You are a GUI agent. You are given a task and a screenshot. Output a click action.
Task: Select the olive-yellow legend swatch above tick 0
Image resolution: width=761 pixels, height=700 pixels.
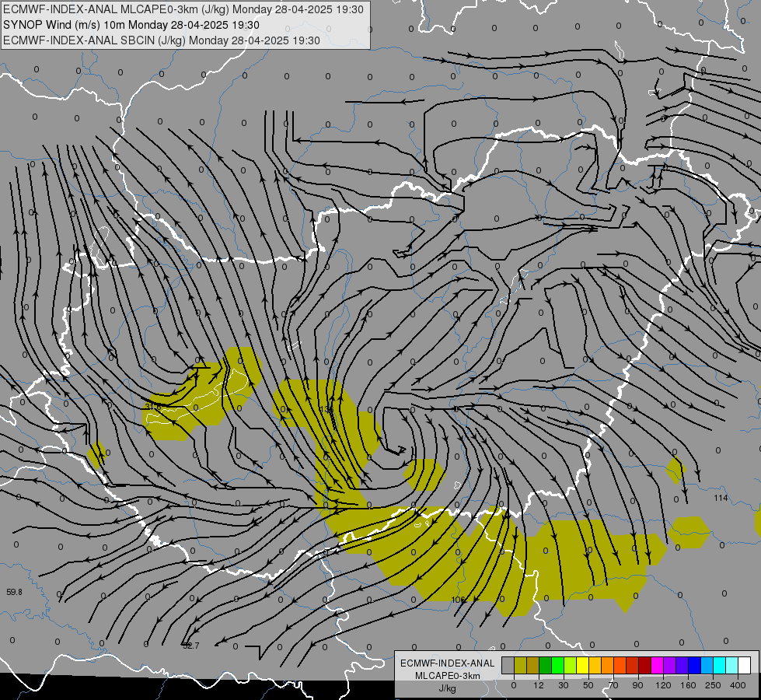[x=520, y=666]
